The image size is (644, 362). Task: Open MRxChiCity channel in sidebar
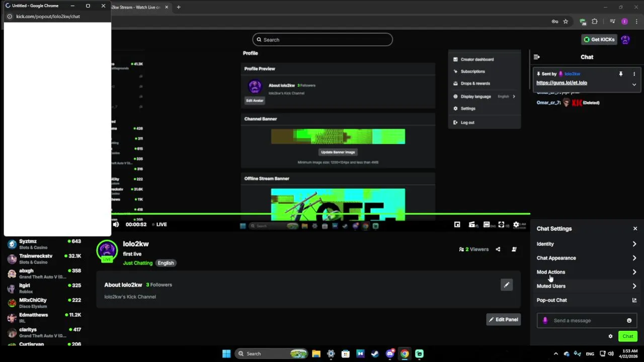[x=44, y=303]
